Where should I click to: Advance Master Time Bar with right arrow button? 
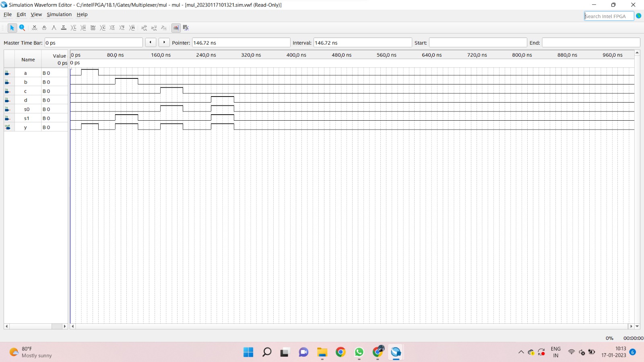[x=164, y=42]
